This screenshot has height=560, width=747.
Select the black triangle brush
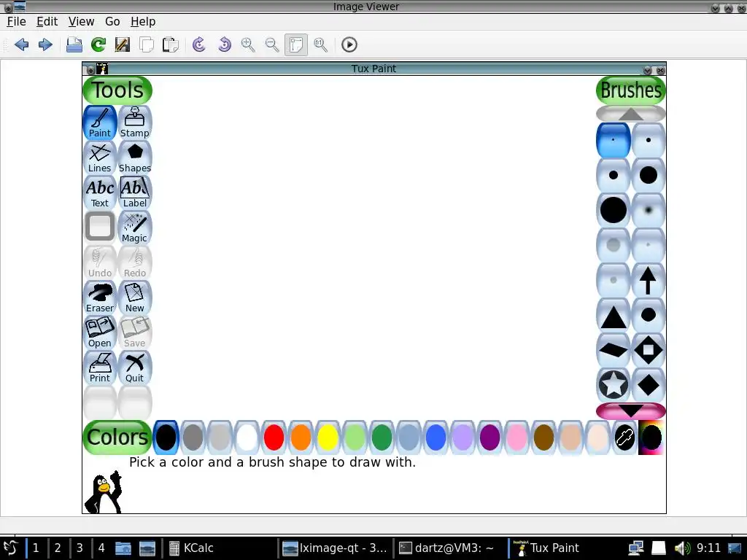tap(613, 315)
